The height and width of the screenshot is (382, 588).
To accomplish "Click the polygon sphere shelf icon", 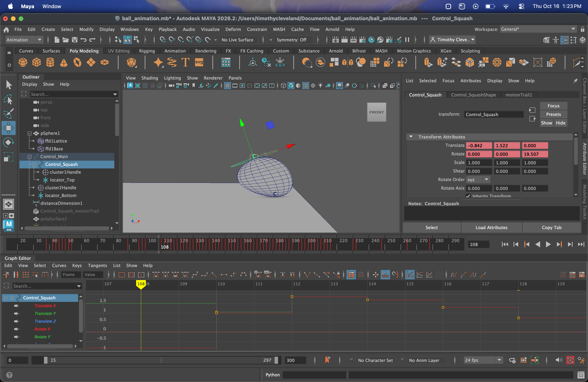I will 23,62.
